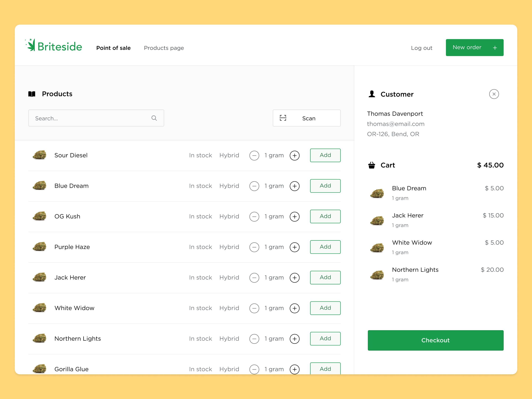Decrease Blue Dream quantity

(254, 186)
